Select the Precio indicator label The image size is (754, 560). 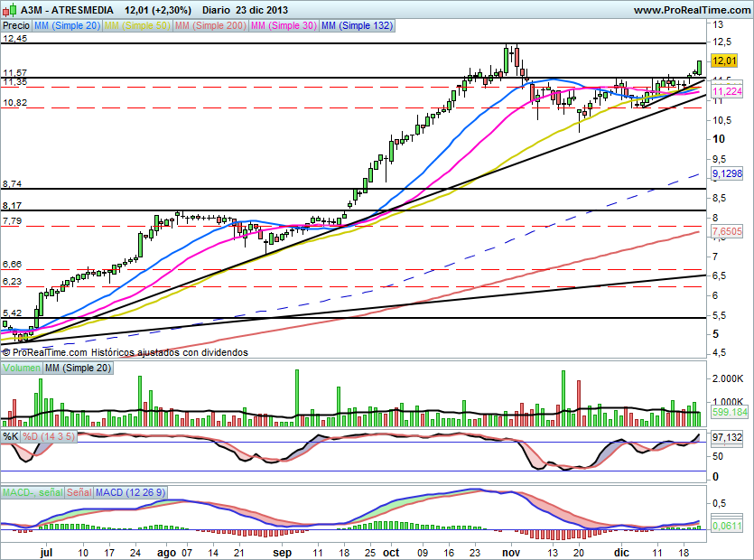point(16,25)
